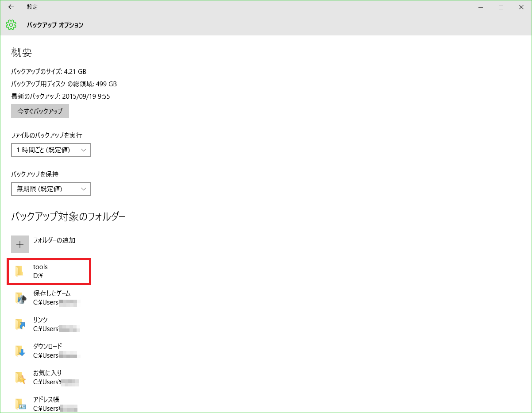The width and height of the screenshot is (532, 413).
Task: Click the plus icon to add a folder
Action: (x=20, y=244)
